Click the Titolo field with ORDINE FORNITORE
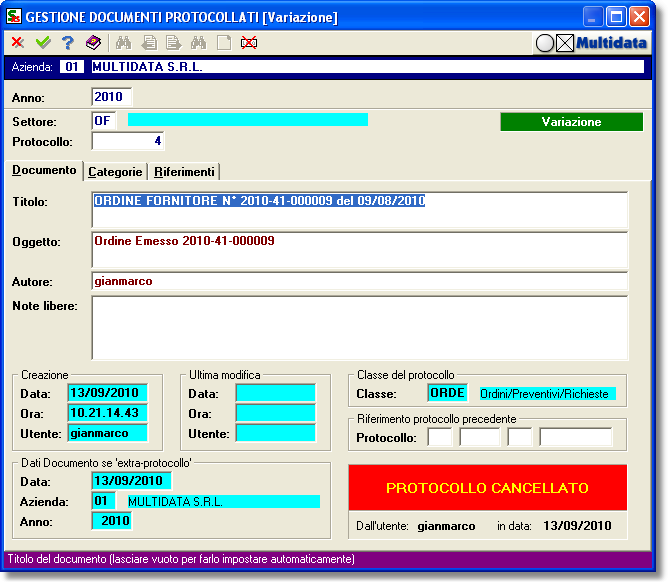This screenshot has width=668, height=584. (360, 210)
